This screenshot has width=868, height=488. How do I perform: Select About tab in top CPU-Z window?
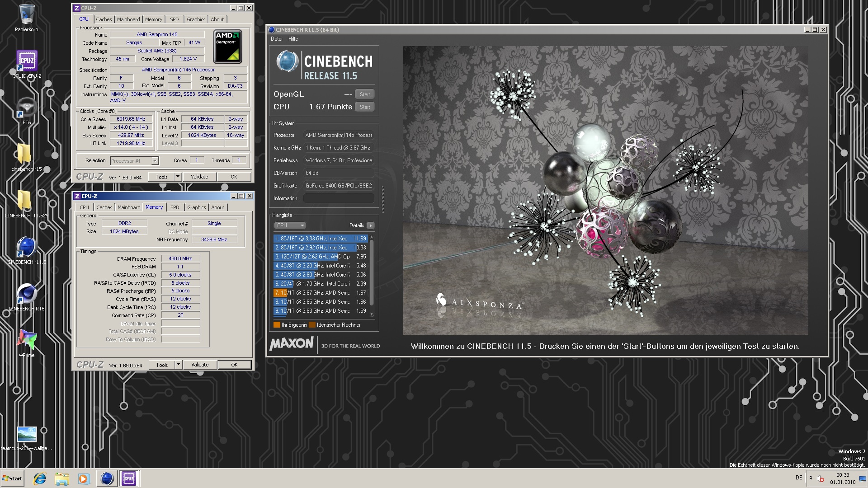click(217, 19)
